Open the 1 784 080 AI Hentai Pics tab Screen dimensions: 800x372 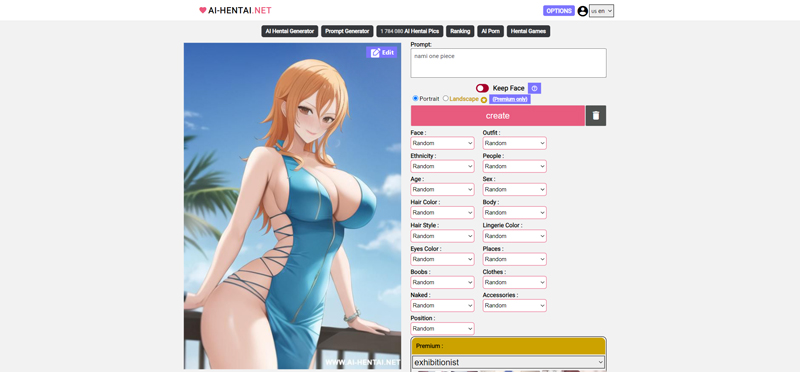(x=410, y=31)
